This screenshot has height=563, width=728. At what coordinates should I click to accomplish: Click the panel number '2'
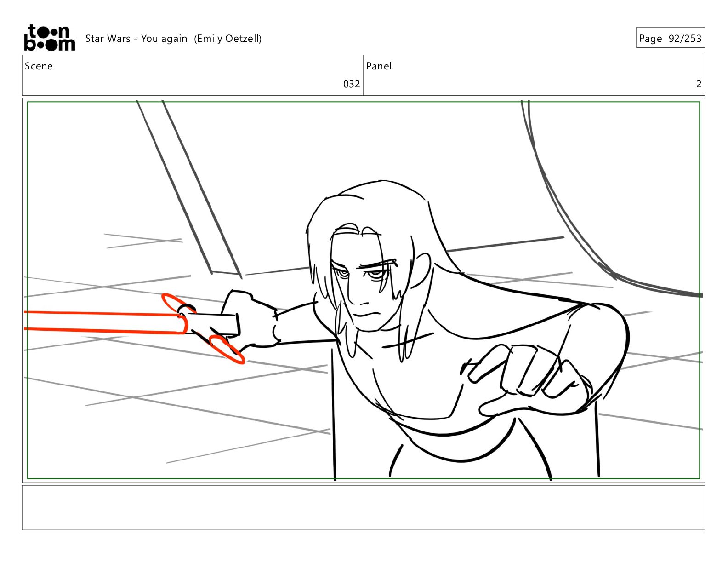pos(699,84)
